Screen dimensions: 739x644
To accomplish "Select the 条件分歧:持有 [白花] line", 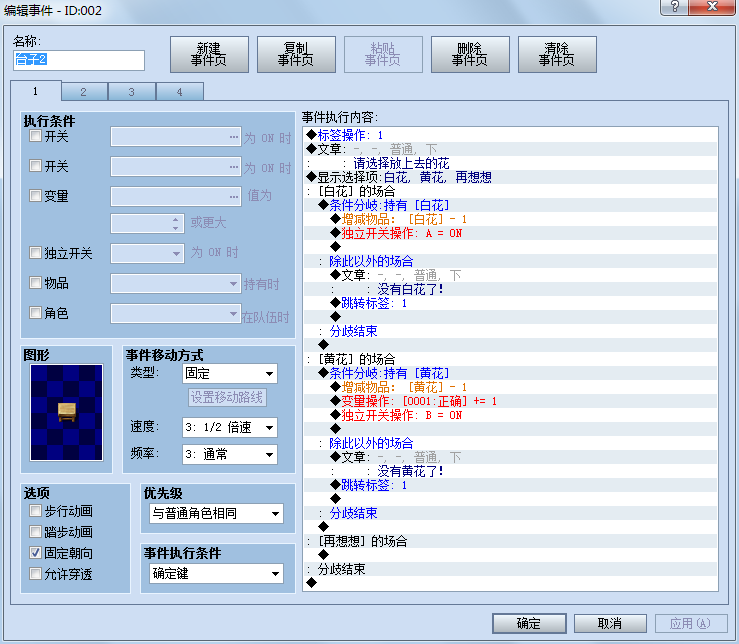I will tap(510, 205).
